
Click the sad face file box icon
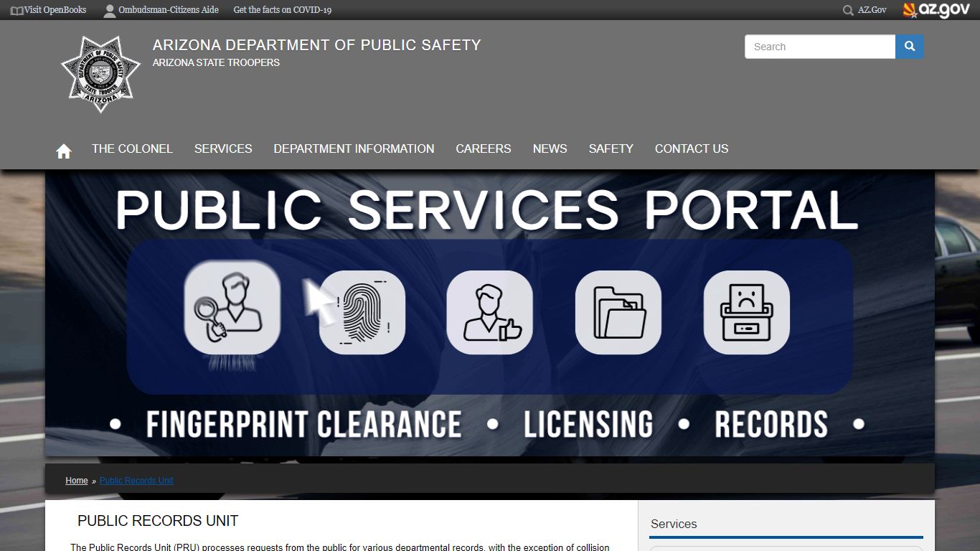point(747,312)
